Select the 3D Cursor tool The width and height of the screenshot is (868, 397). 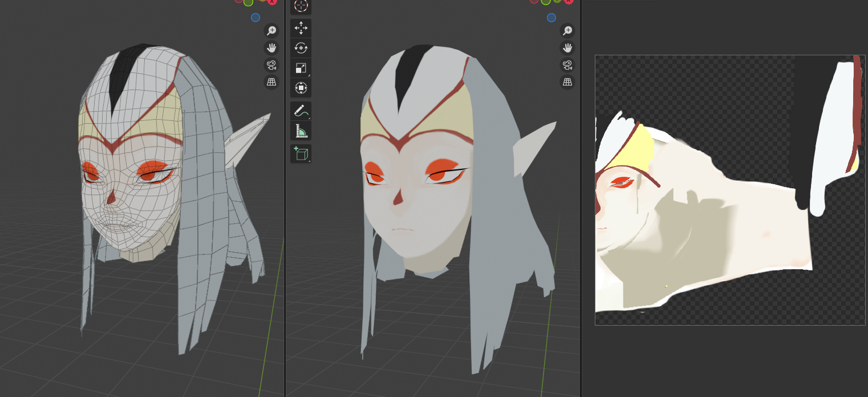tap(301, 6)
